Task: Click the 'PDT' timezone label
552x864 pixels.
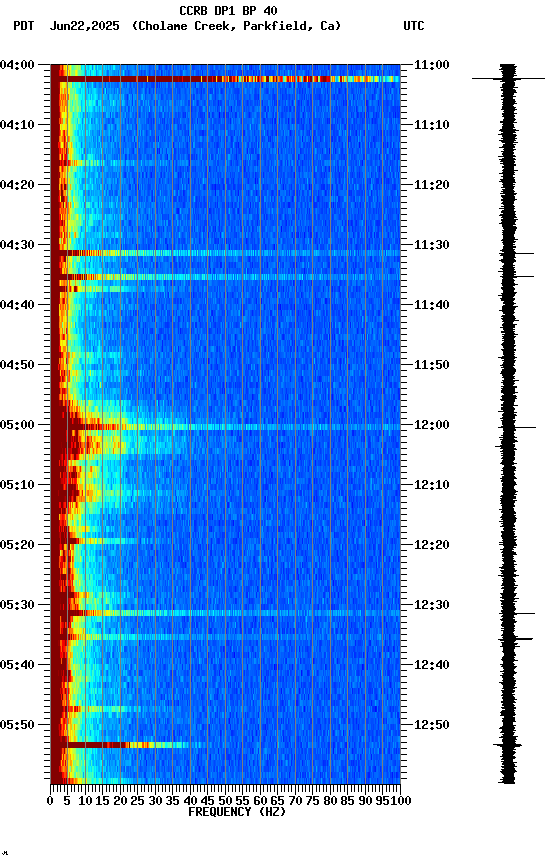Action: click(24, 26)
